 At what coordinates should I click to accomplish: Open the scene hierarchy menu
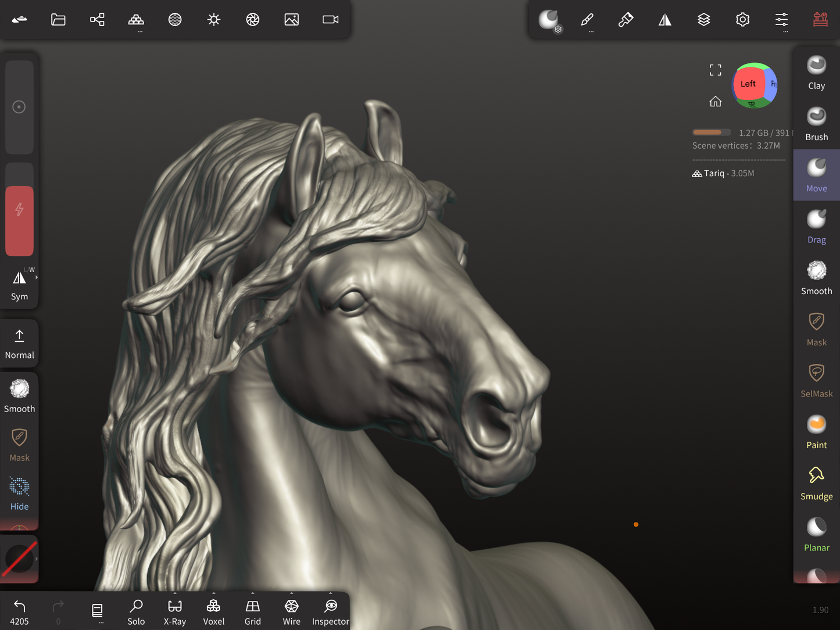tap(97, 20)
